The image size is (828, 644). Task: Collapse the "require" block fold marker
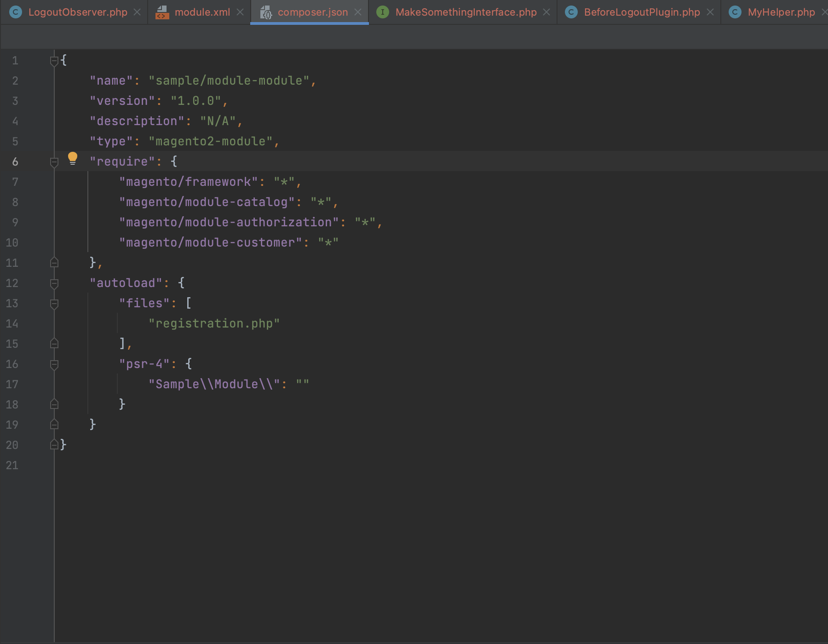[x=54, y=162]
